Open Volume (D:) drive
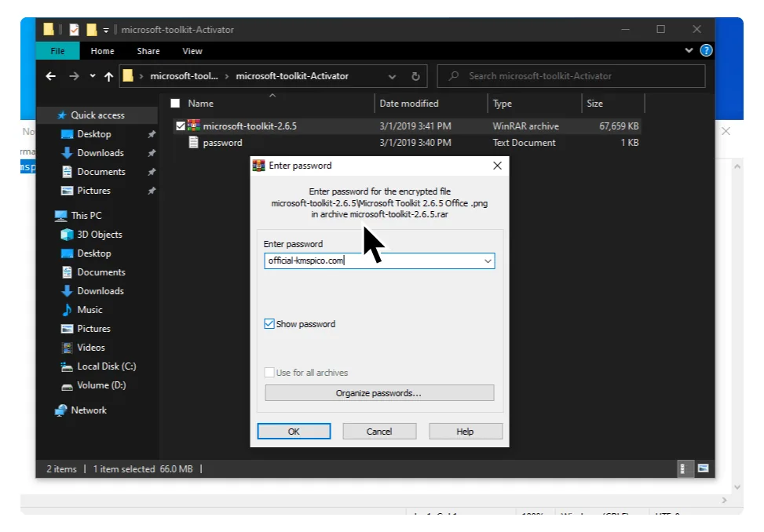764x532 pixels. pos(101,385)
